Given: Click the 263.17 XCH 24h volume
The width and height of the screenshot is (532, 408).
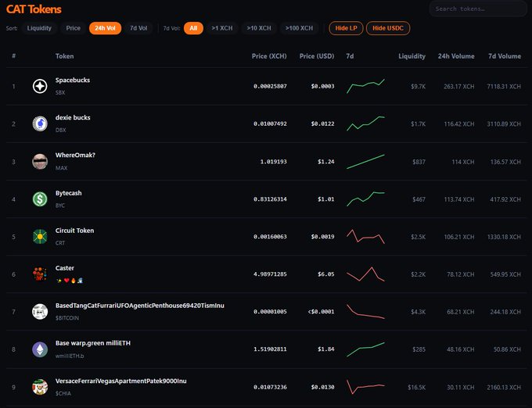Looking at the screenshot, I should tap(459, 87).
